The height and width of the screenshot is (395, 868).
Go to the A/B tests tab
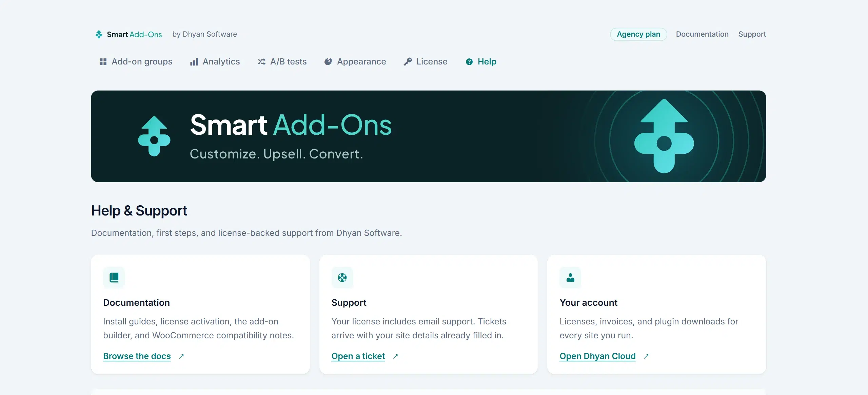(x=282, y=62)
